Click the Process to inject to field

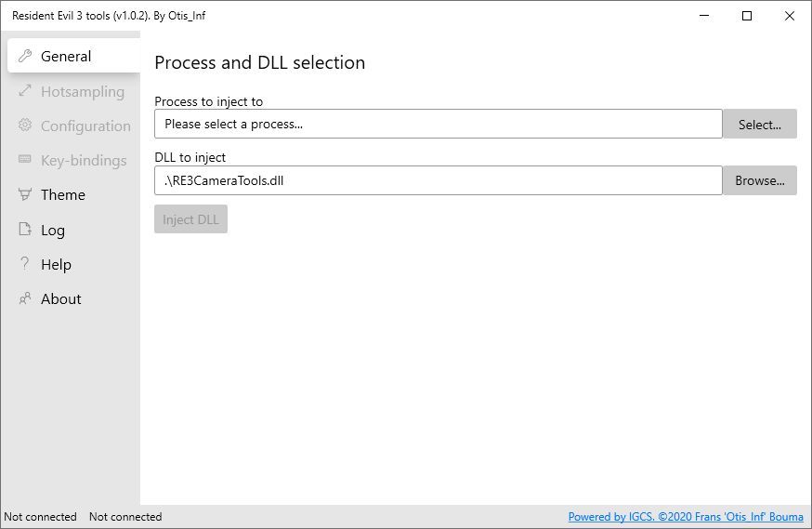[438, 124]
